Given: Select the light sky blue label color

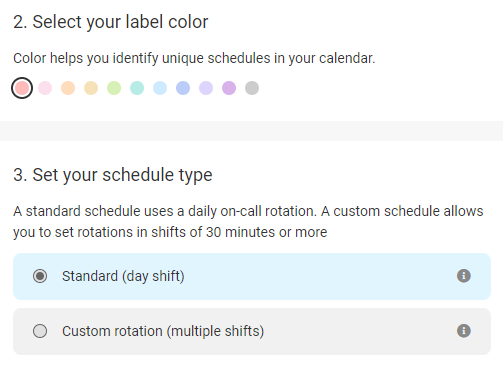Looking at the screenshot, I should tap(160, 88).
